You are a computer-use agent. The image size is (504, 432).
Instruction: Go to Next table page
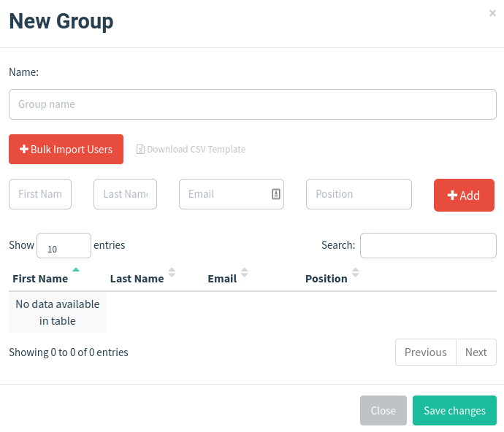tap(476, 352)
